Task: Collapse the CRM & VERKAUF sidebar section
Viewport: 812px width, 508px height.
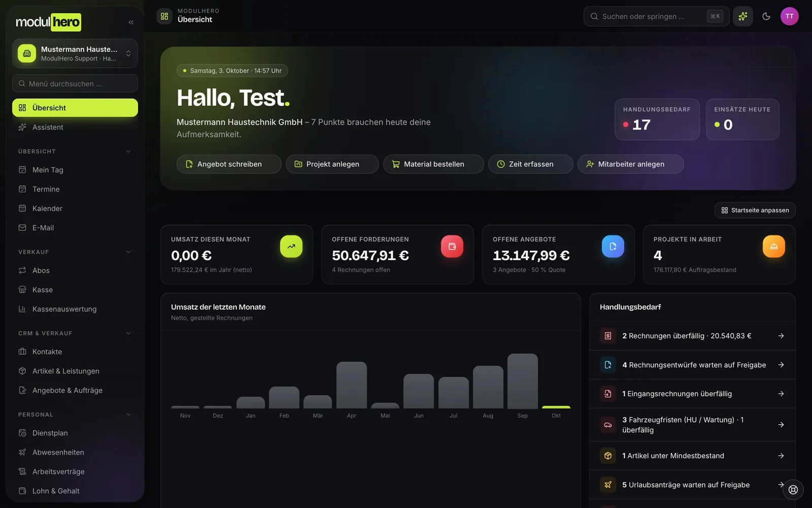Action: (x=128, y=333)
